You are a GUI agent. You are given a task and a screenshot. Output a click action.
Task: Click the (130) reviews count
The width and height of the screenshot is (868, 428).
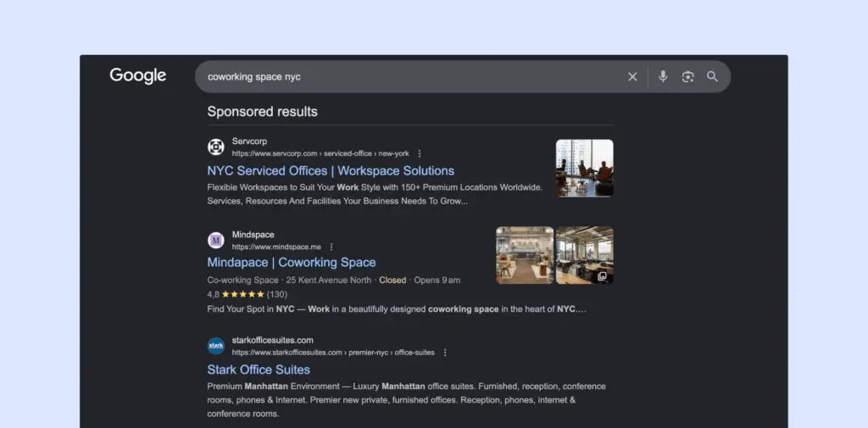pyautogui.click(x=277, y=294)
